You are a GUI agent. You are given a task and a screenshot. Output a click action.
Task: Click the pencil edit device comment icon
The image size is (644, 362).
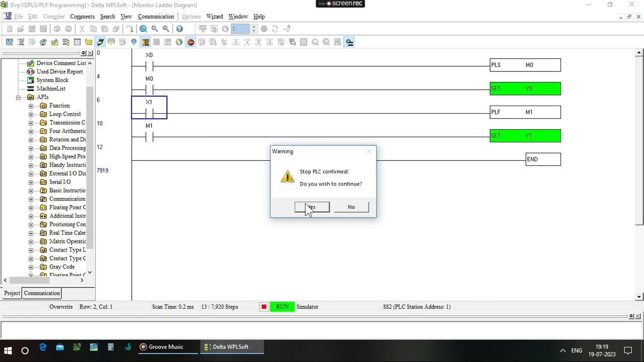(x=54, y=42)
